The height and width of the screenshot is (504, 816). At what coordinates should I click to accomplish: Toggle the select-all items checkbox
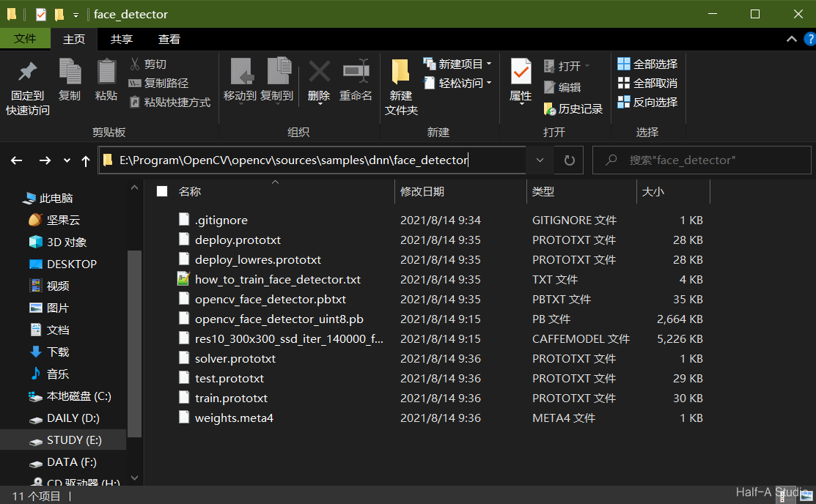click(162, 191)
